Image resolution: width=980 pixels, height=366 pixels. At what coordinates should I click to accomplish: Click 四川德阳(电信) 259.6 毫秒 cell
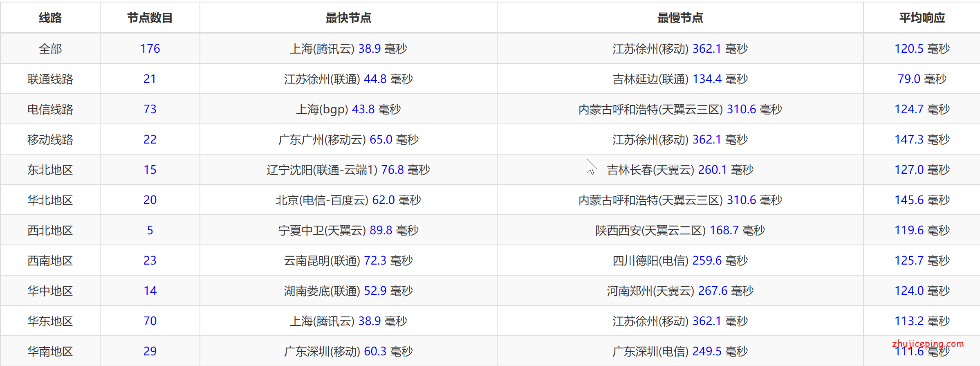tap(680, 260)
